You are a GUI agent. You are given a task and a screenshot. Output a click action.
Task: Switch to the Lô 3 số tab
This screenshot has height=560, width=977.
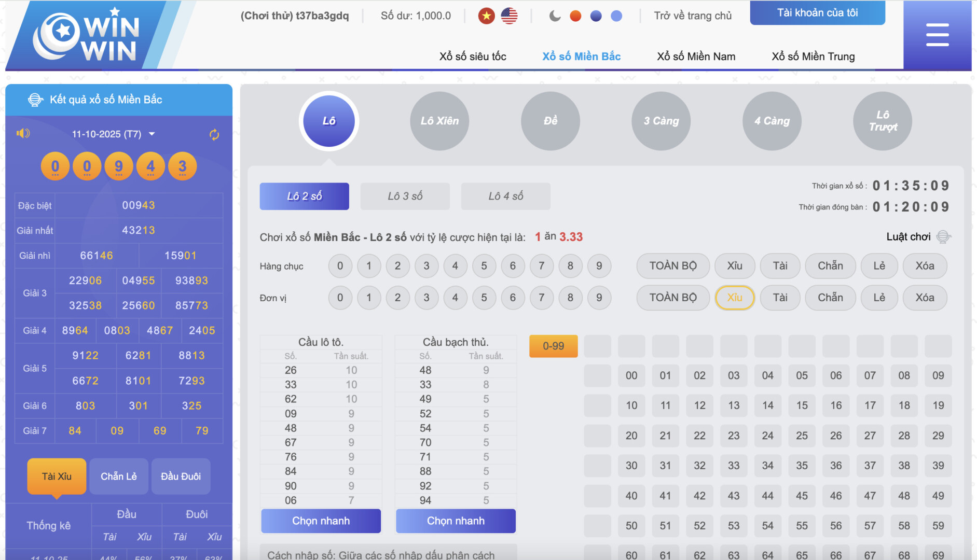click(x=405, y=197)
